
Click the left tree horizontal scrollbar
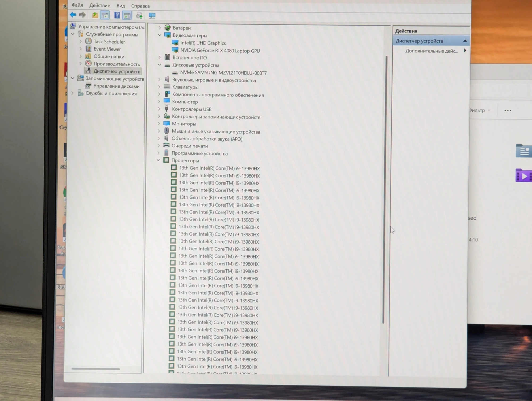(x=96, y=369)
